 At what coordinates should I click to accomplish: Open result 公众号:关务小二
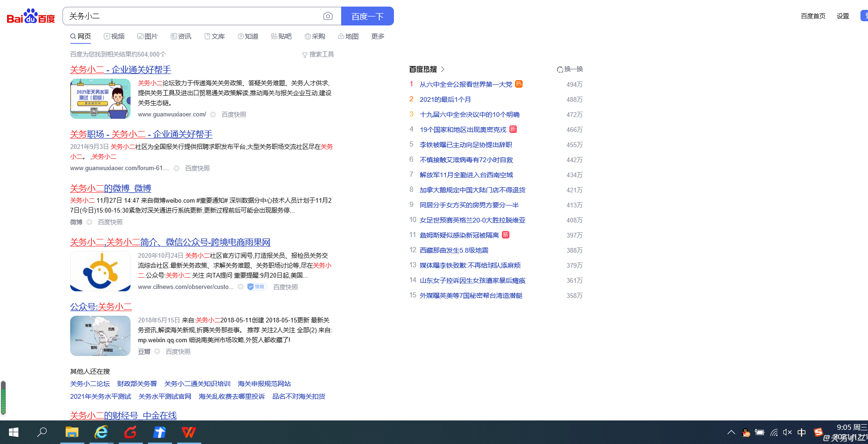101,307
